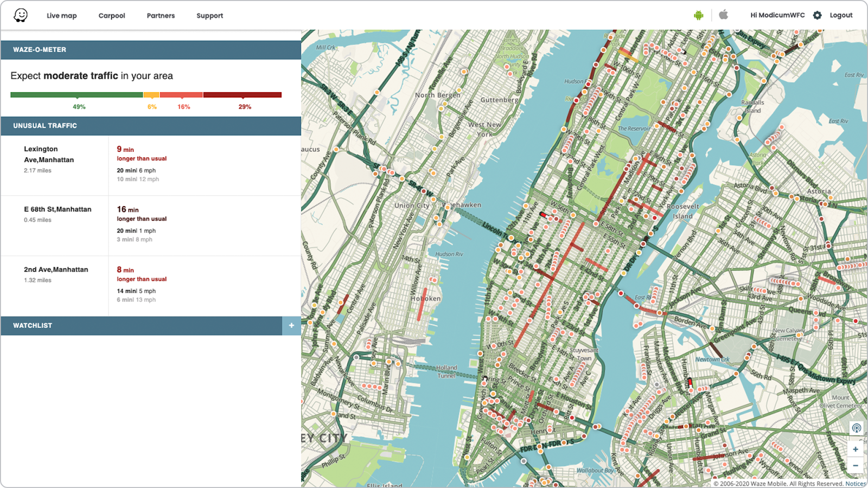Click the Holland Tunnel map label
Image resolution: width=868 pixels, height=488 pixels.
click(x=446, y=371)
